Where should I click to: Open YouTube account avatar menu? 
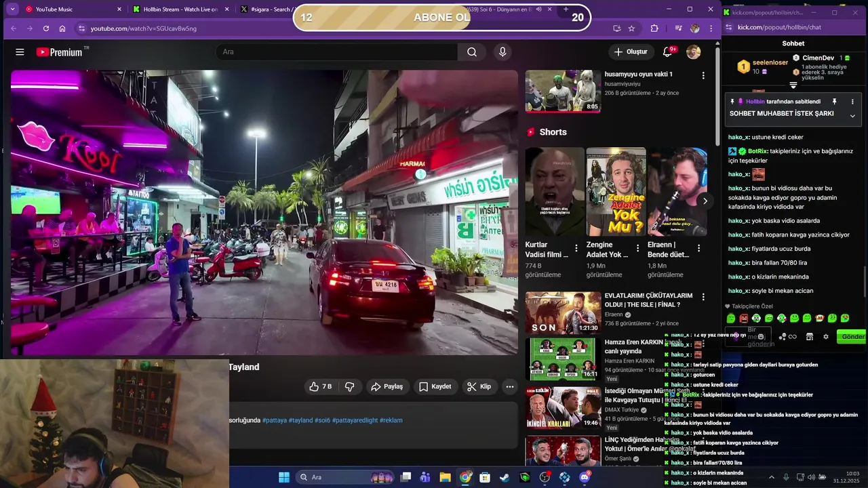693,52
